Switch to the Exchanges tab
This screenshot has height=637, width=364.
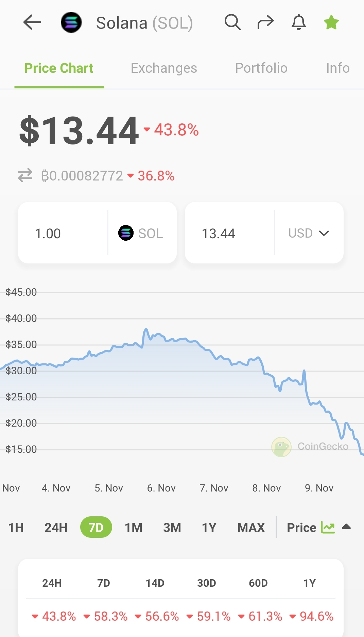point(164,68)
